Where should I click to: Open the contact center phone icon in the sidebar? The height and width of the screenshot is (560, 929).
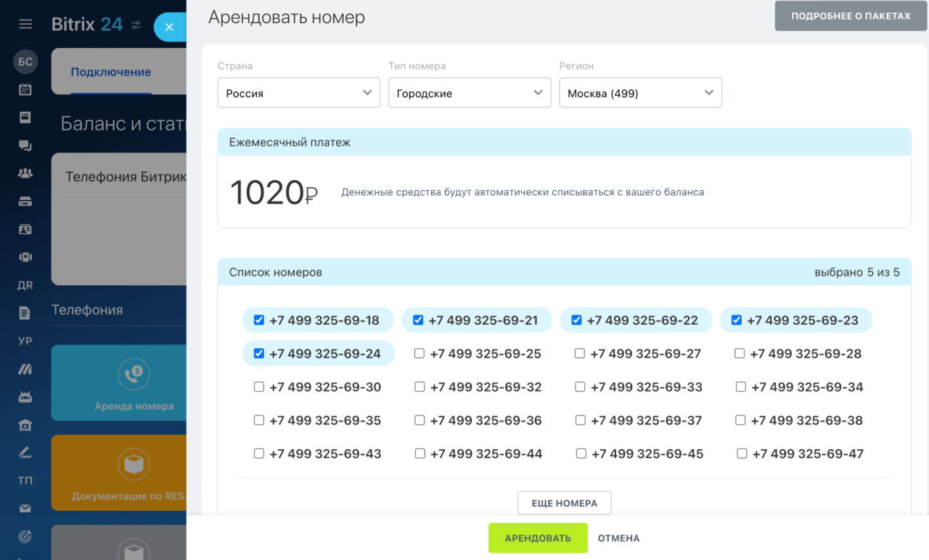[x=25, y=257]
